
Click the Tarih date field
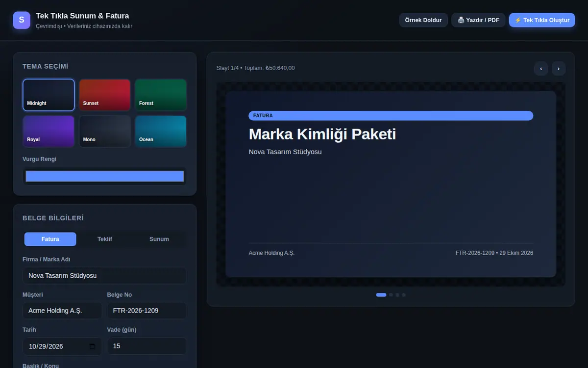coord(62,346)
